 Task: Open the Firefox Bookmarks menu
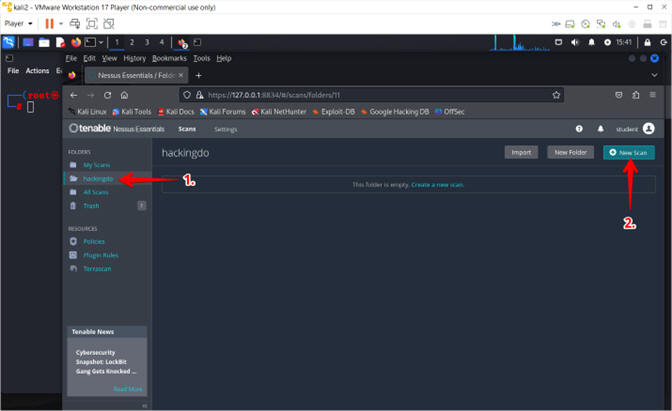click(x=169, y=58)
